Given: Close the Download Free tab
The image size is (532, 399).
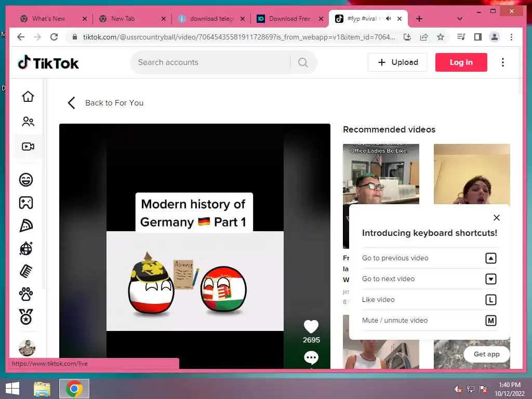Looking at the screenshot, I should (321, 19).
